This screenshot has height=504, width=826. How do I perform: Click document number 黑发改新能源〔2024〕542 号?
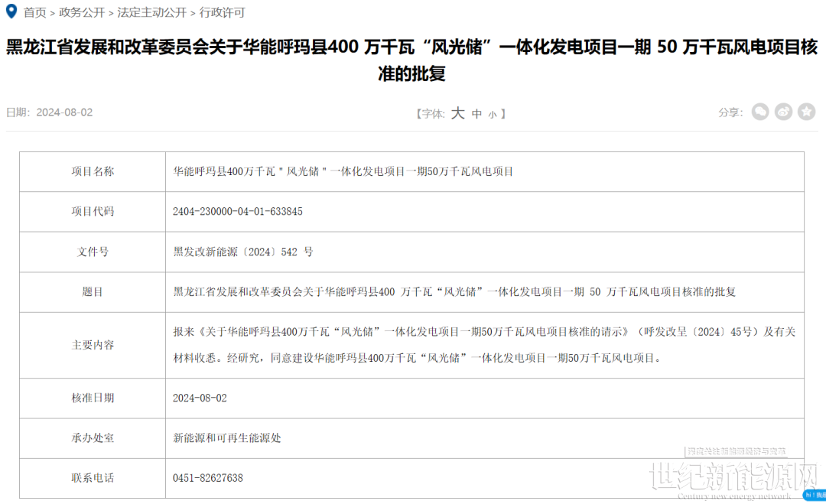click(x=243, y=252)
